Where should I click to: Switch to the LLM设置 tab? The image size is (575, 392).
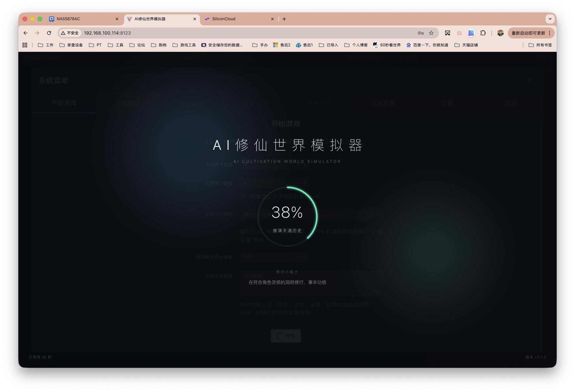pos(383,103)
